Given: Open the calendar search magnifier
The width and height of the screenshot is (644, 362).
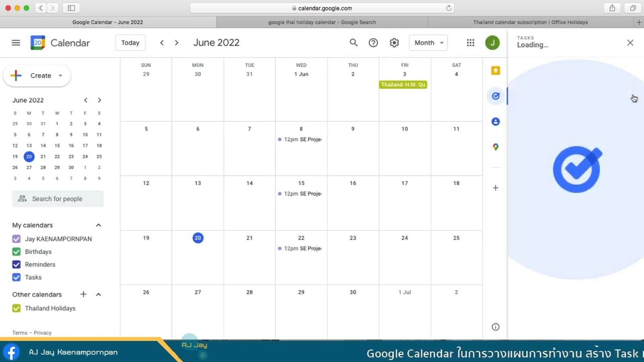Looking at the screenshot, I should click(353, 43).
